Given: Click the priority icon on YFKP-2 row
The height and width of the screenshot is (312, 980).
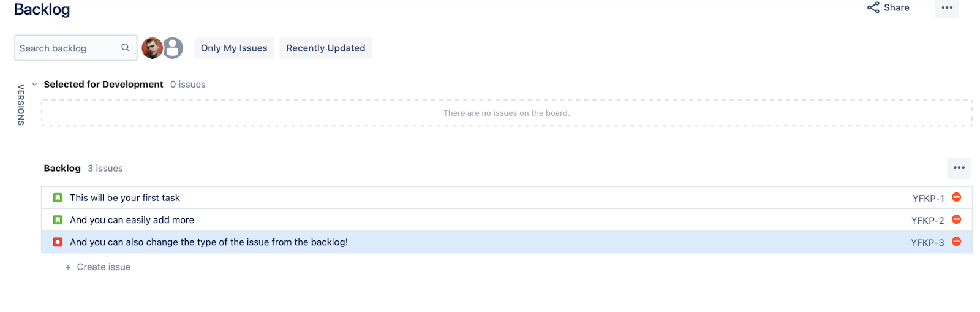Looking at the screenshot, I should [957, 219].
